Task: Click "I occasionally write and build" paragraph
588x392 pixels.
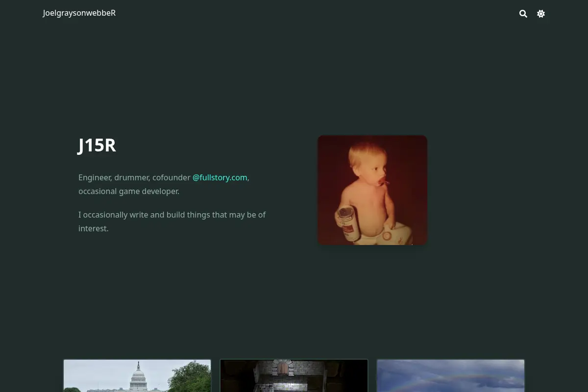Action: click(172, 221)
